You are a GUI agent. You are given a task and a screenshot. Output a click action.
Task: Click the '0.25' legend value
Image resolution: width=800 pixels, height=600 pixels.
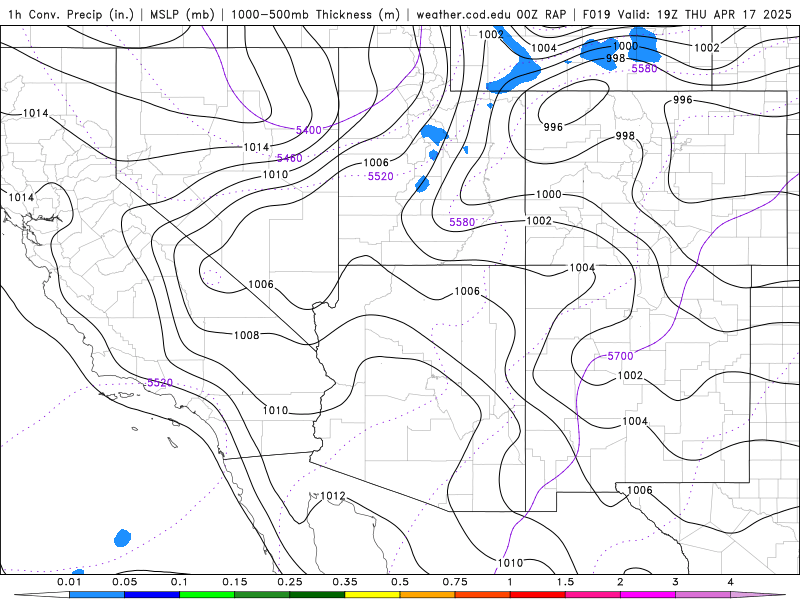pos(290,582)
